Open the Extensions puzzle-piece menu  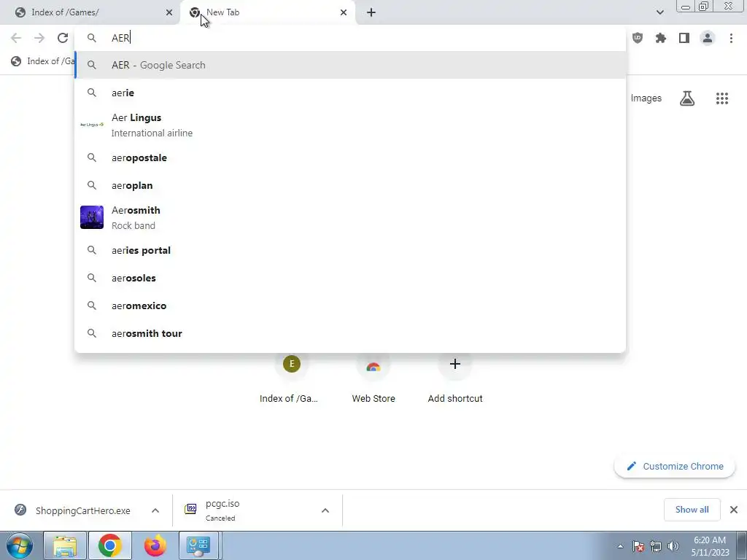(661, 38)
